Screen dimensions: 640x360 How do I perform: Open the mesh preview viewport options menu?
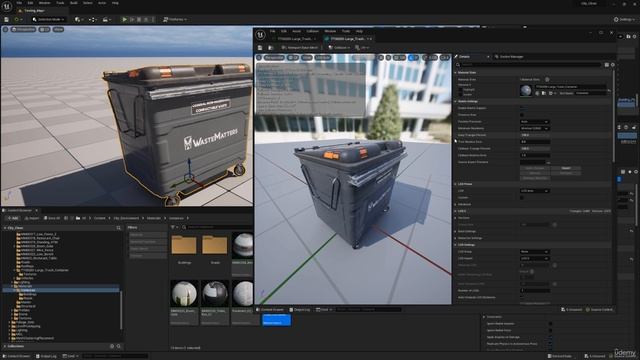click(259, 58)
